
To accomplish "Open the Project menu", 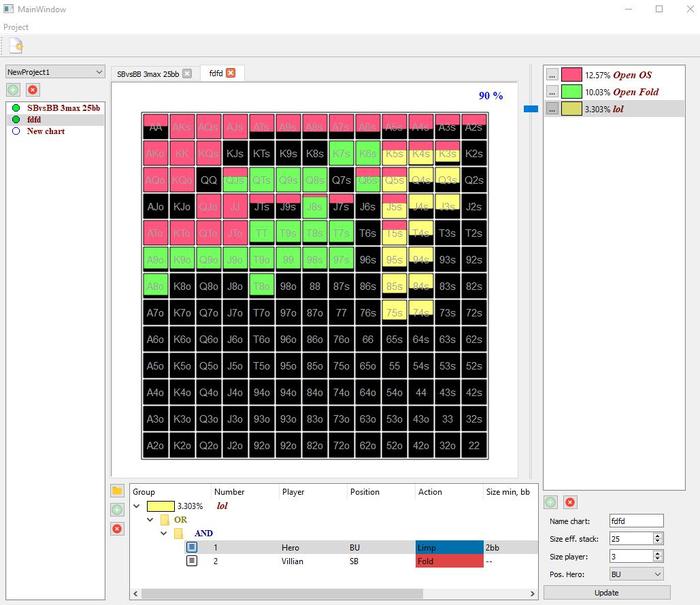I will point(16,27).
